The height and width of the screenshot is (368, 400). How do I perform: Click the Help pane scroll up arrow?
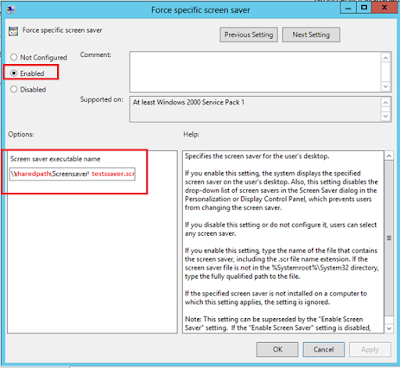tap(389, 156)
